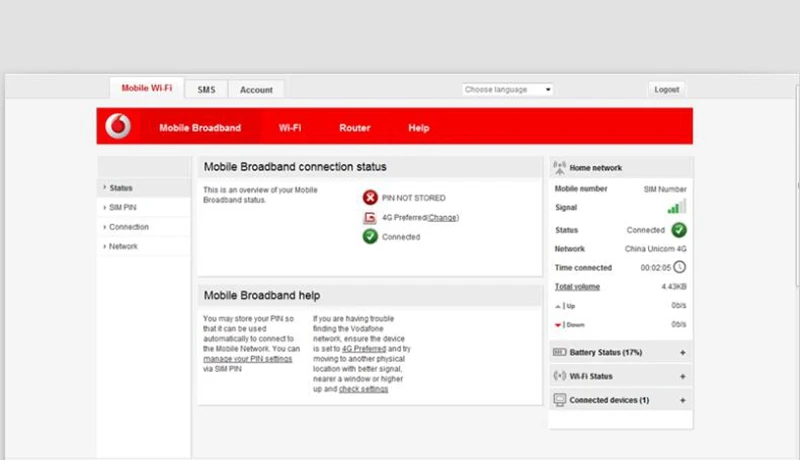The image size is (800, 460).
Task: Expand Connected devices with plus sign
Action: (x=683, y=400)
